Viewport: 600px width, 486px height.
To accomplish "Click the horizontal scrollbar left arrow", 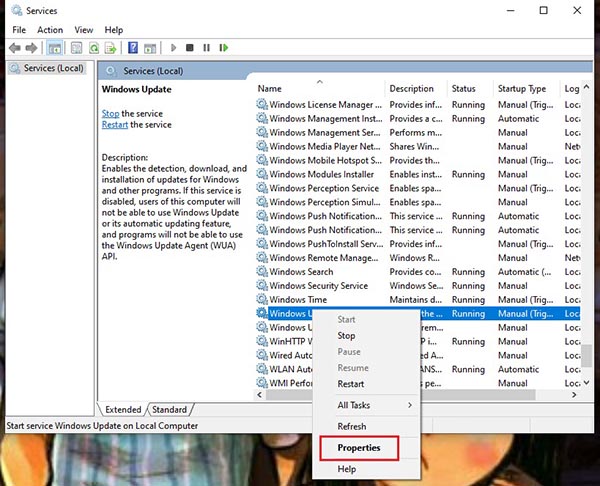I will pyautogui.click(x=259, y=395).
